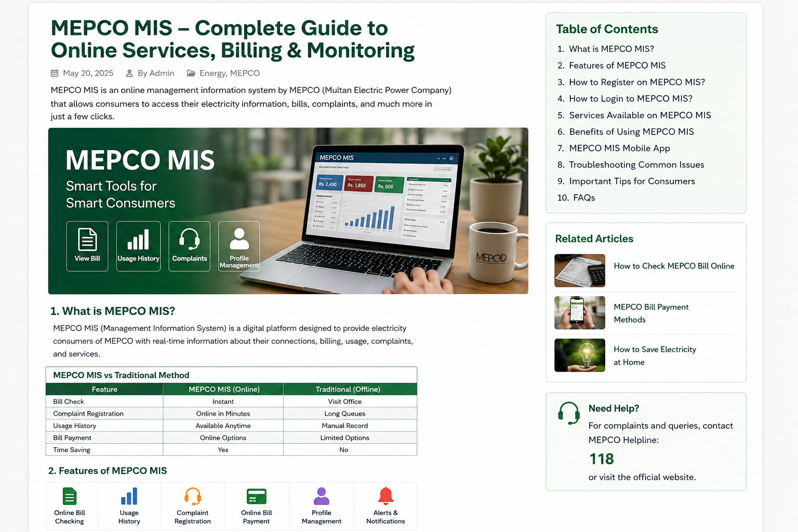798x532 pixels.
Task: Open 'Troubleshooting Common Issues' contents link
Action: (636, 165)
